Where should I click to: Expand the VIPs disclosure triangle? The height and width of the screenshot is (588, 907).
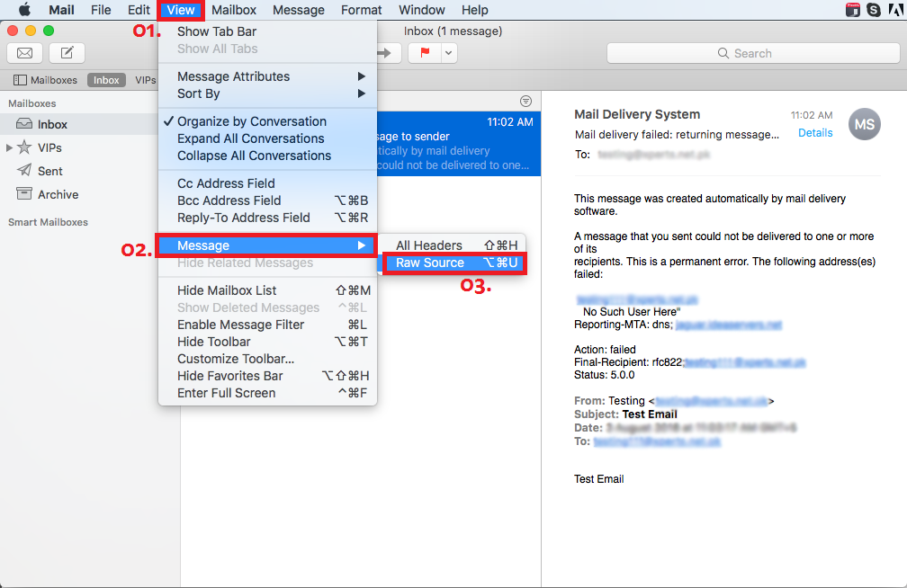point(9,147)
